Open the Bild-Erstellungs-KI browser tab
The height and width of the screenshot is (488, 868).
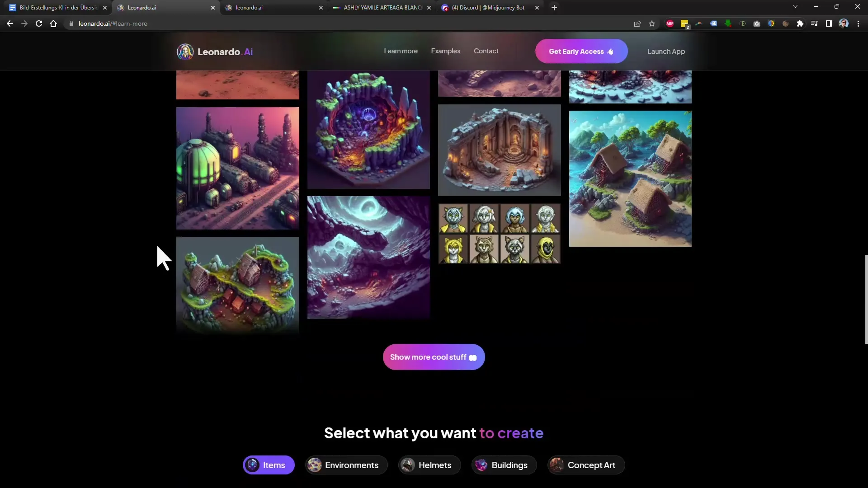click(54, 7)
